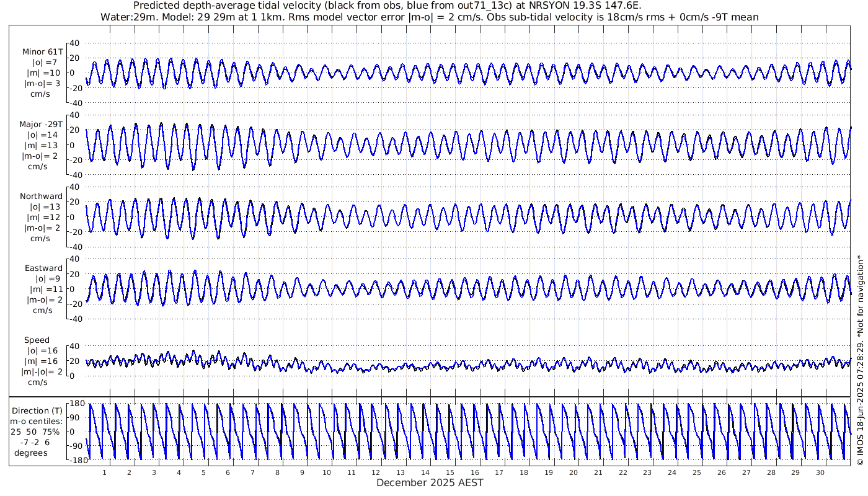Select the "|m-o|= 3" error value

tap(42, 84)
